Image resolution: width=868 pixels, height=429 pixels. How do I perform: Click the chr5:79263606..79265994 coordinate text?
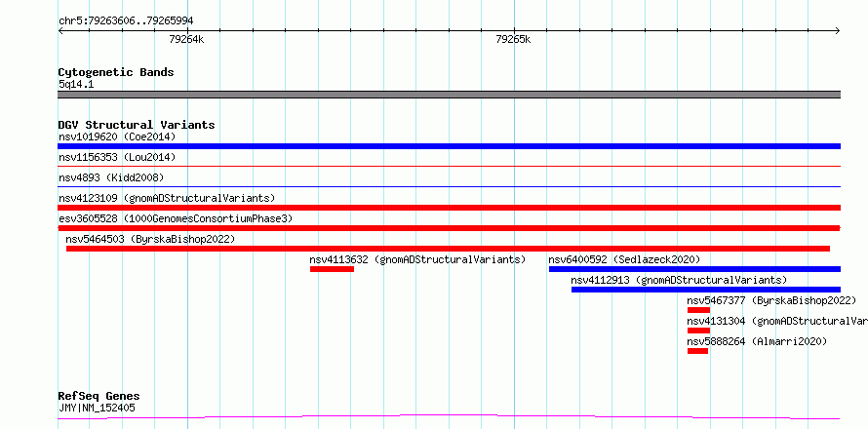point(126,21)
